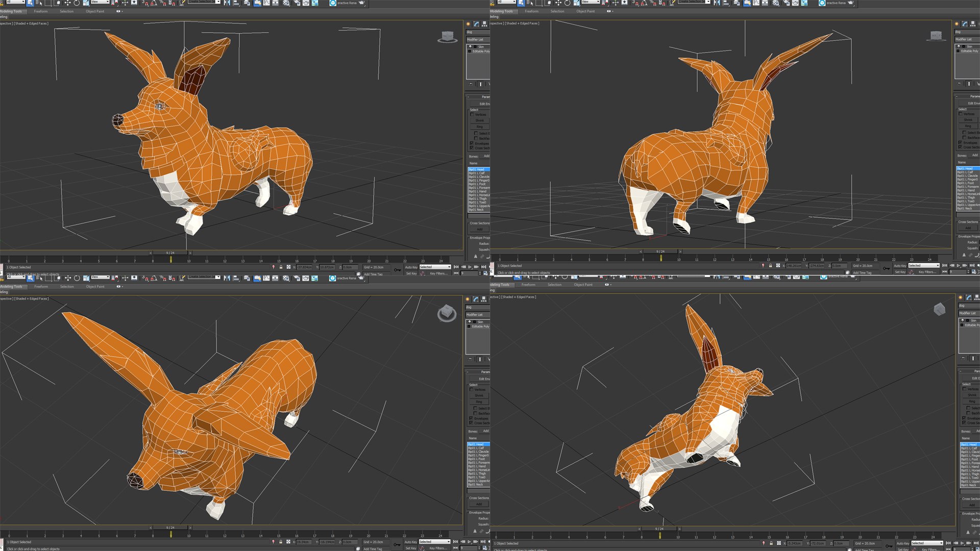Click Auto Key button in top-left status bar
Viewport: 980px width, 551px height.
coord(411,267)
